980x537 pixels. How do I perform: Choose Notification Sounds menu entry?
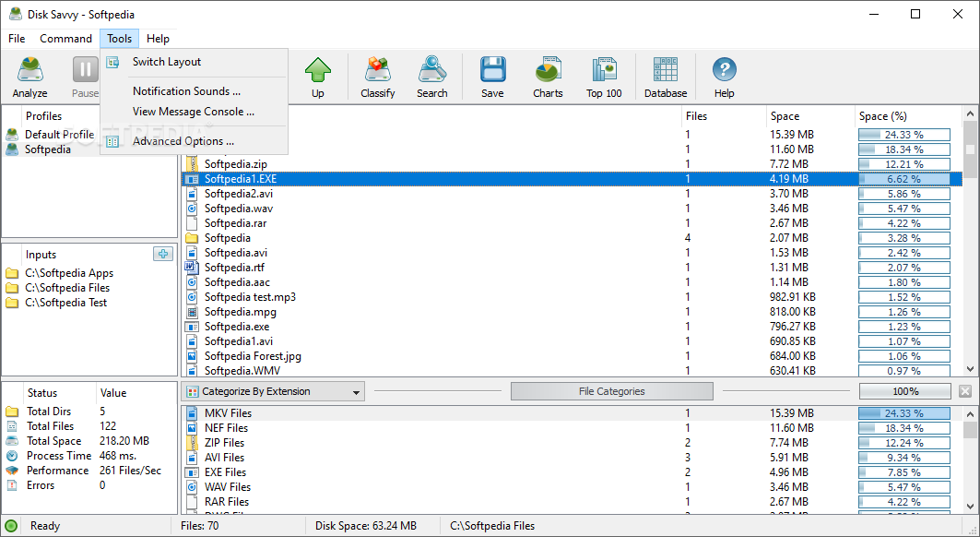point(194,90)
